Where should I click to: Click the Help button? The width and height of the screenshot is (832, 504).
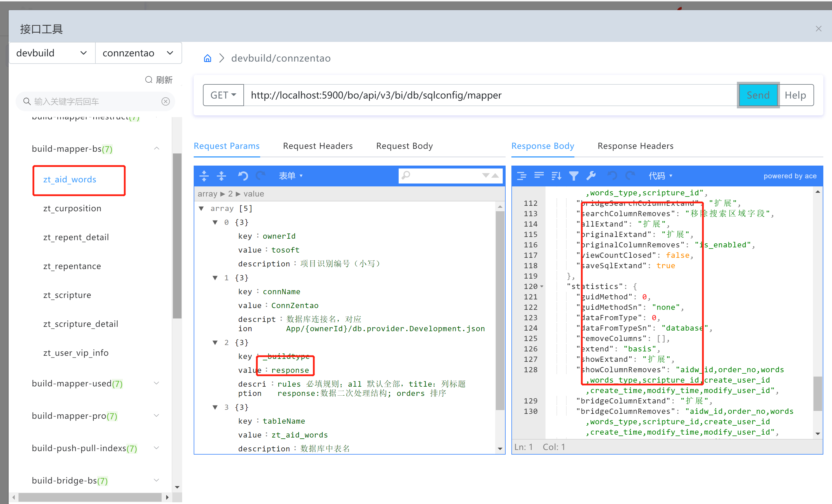(x=796, y=95)
